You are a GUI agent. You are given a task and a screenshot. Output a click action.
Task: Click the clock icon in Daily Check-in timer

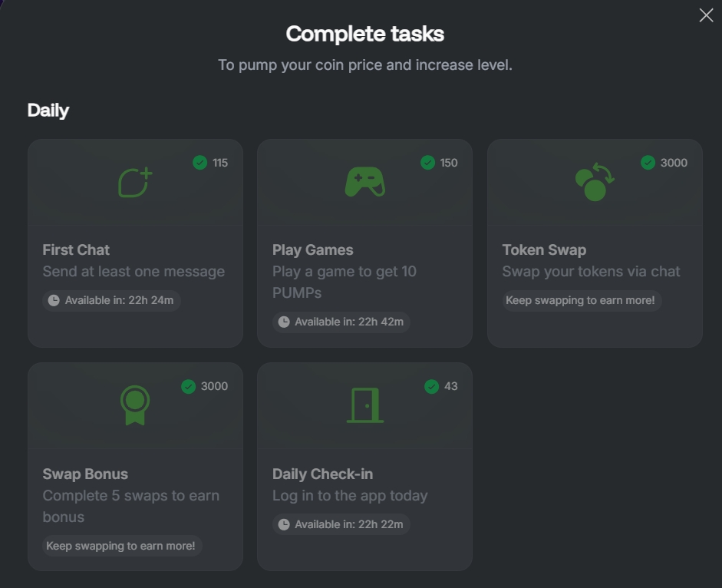coord(284,524)
